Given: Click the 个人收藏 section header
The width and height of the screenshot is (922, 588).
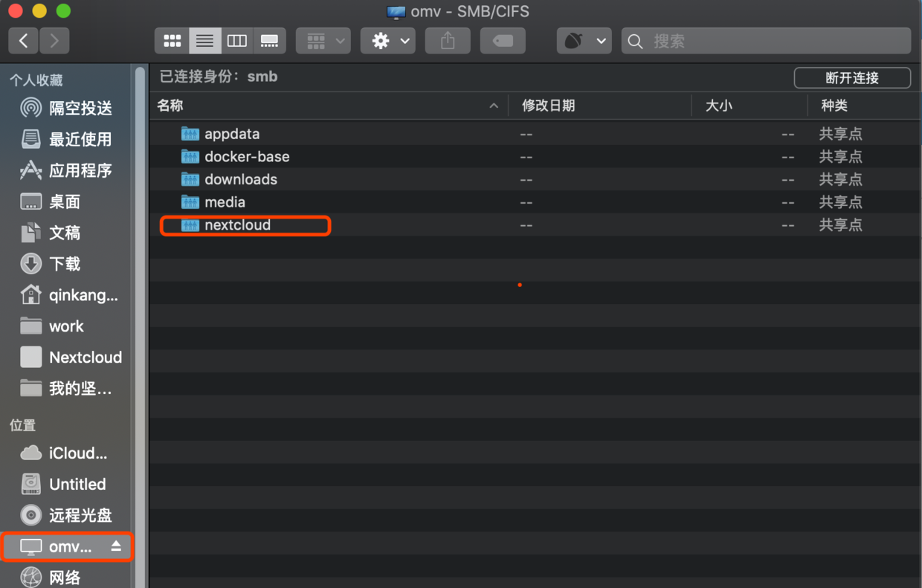Looking at the screenshot, I should pos(36,80).
